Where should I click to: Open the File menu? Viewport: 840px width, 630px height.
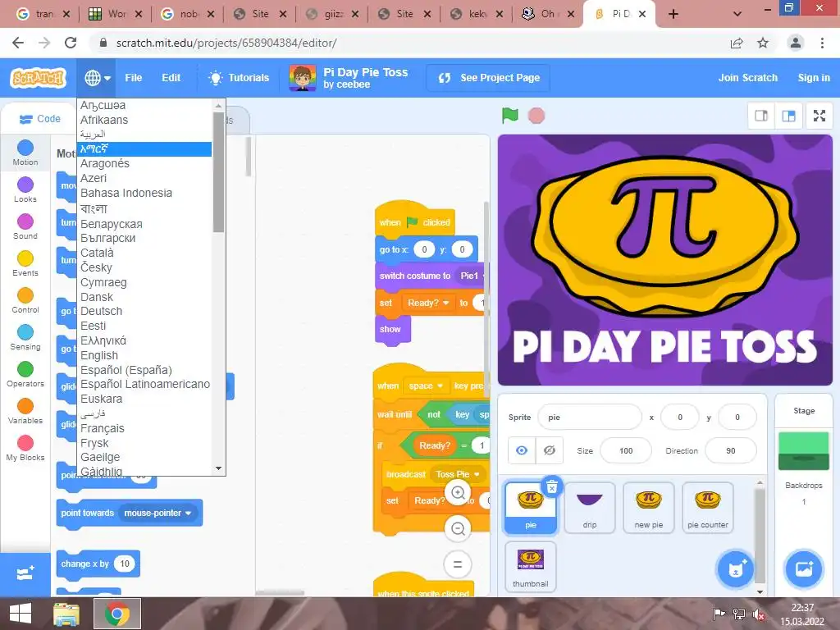[134, 78]
